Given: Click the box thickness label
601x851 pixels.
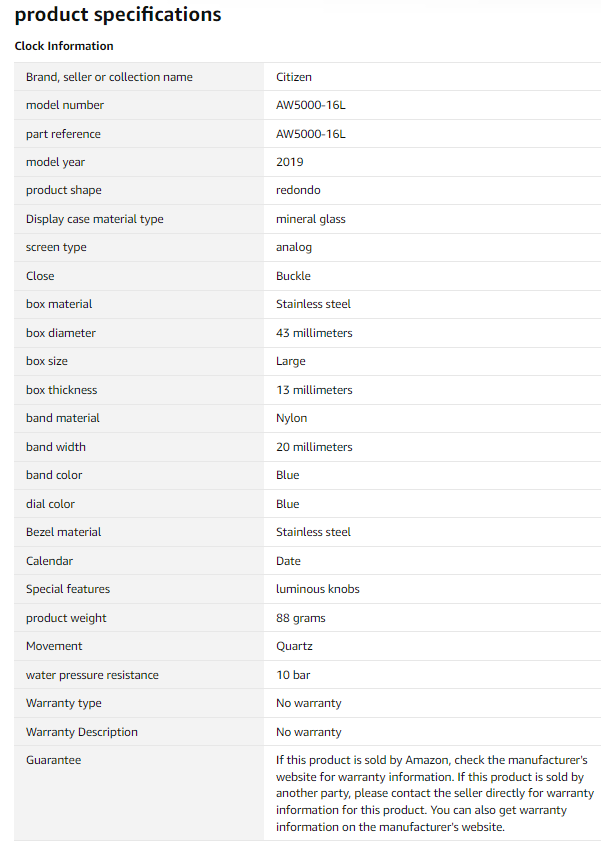Looking at the screenshot, I should 61,390.
